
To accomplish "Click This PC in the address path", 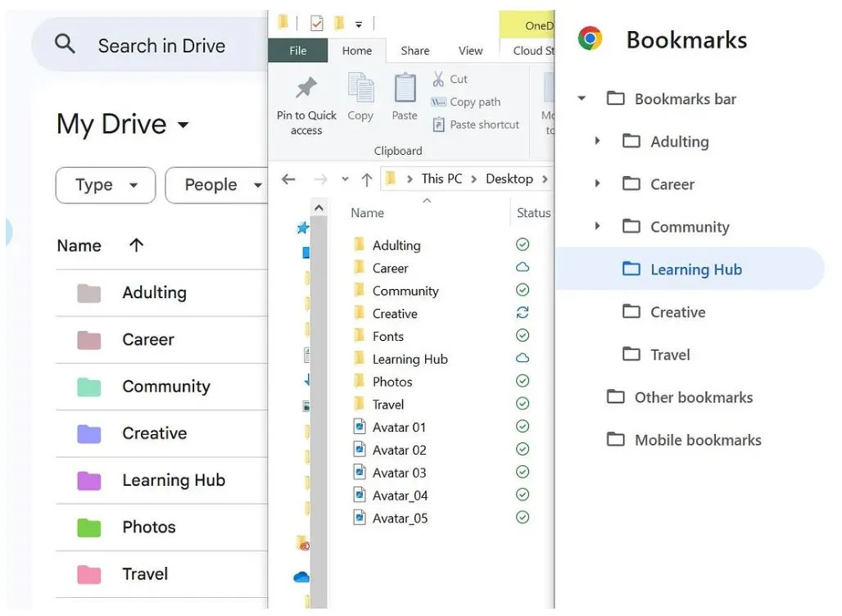I will click(x=441, y=179).
